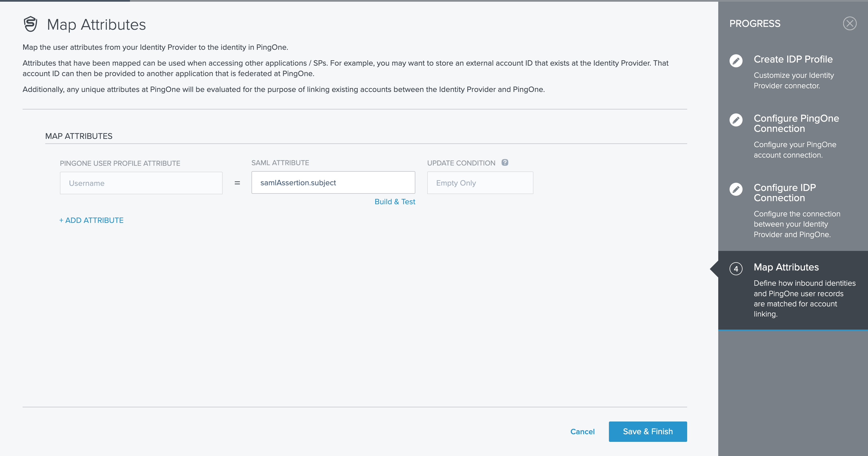Select the Configure IDP Connection step
The width and height of the screenshot is (868, 456).
click(785, 193)
